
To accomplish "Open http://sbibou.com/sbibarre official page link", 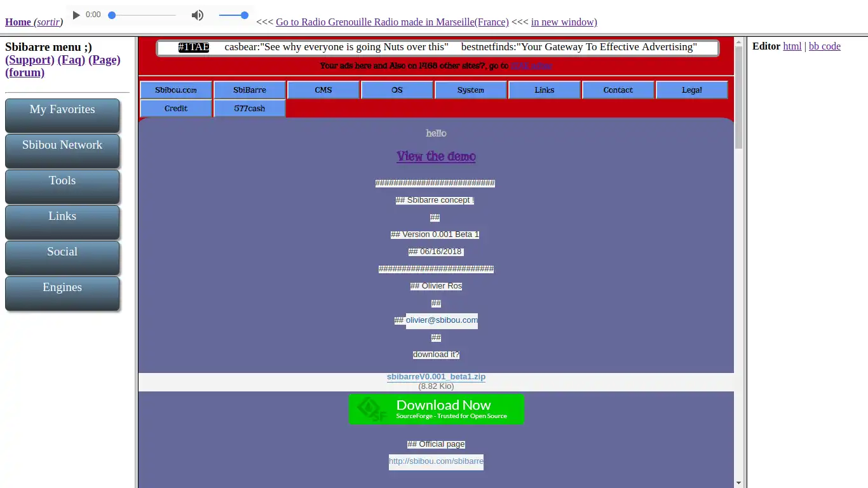I will (x=436, y=461).
